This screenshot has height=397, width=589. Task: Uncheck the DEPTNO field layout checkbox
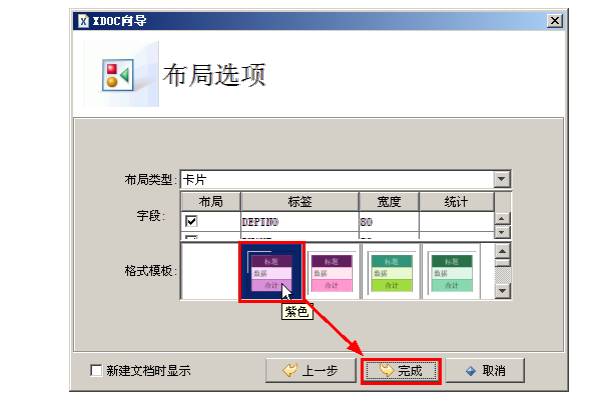point(191,221)
